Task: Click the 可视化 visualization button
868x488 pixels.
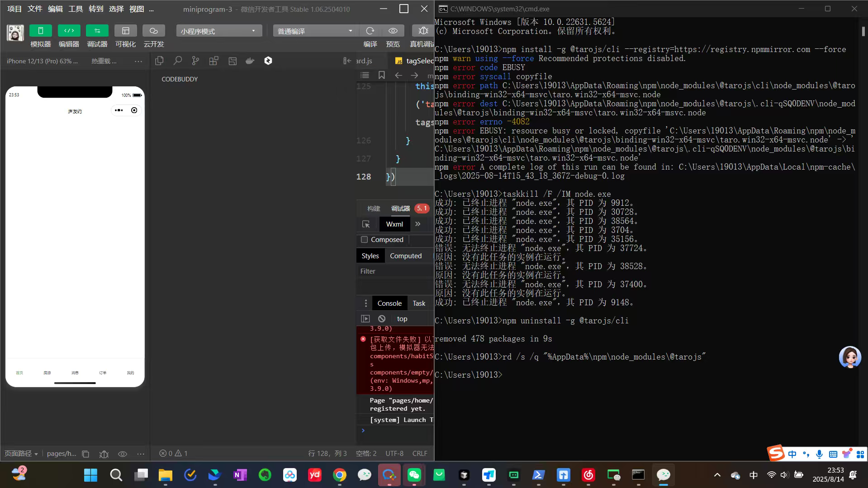Action: [125, 31]
